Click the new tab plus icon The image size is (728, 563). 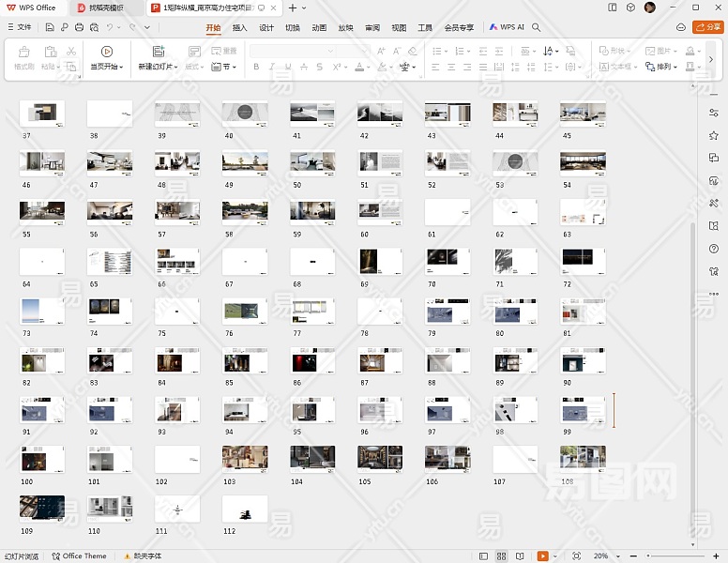[x=293, y=8]
